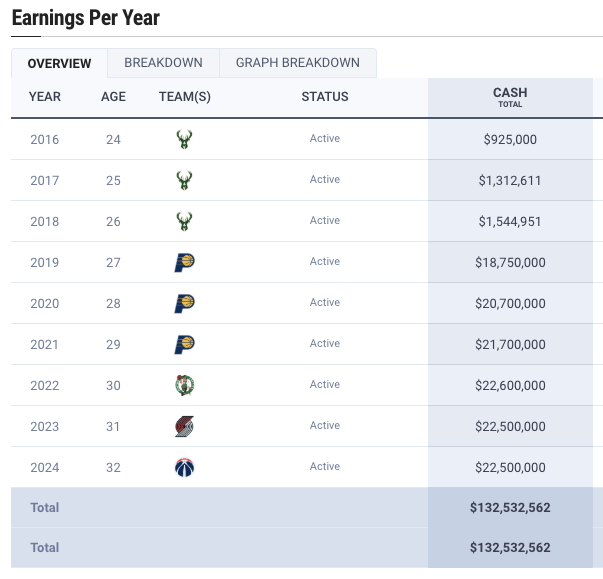Sort by the Year column header
Image resolution: width=603 pixels, height=579 pixels.
tap(45, 97)
